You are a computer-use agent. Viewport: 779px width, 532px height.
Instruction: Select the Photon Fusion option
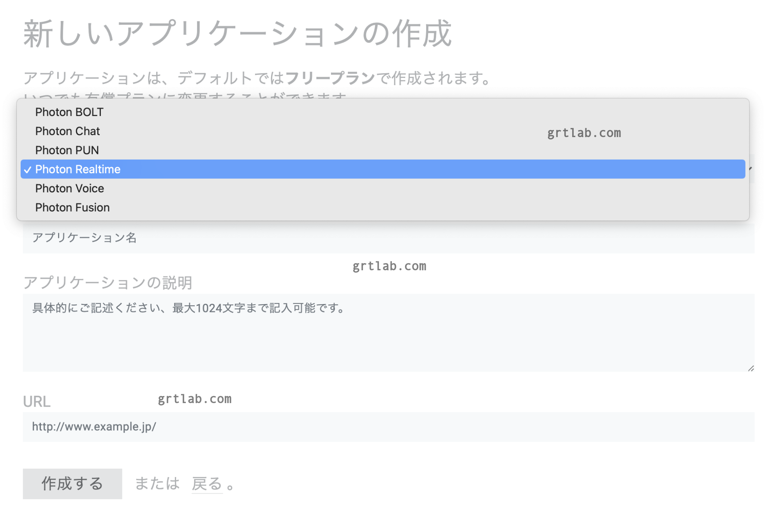pos(72,208)
